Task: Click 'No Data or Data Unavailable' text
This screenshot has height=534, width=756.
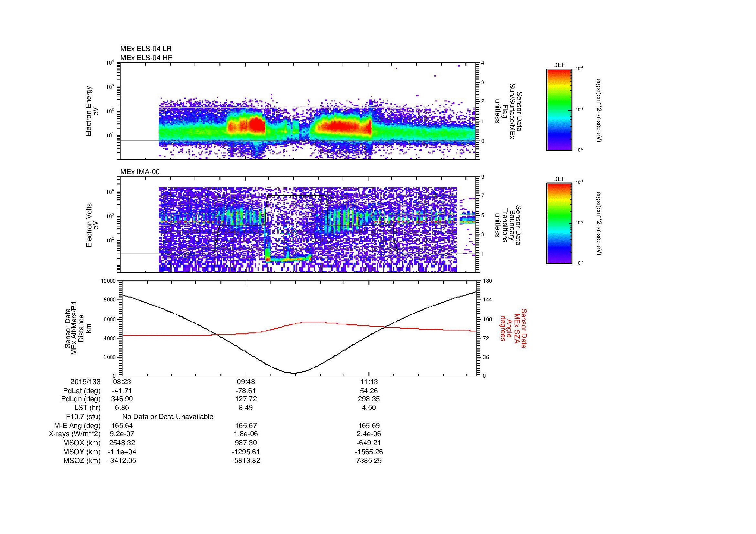Action: click(x=168, y=417)
